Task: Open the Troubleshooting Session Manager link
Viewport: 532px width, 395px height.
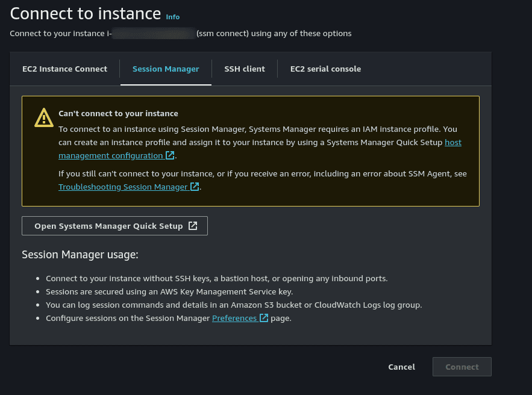Action: pyautogui.click(x=123, y=187)
